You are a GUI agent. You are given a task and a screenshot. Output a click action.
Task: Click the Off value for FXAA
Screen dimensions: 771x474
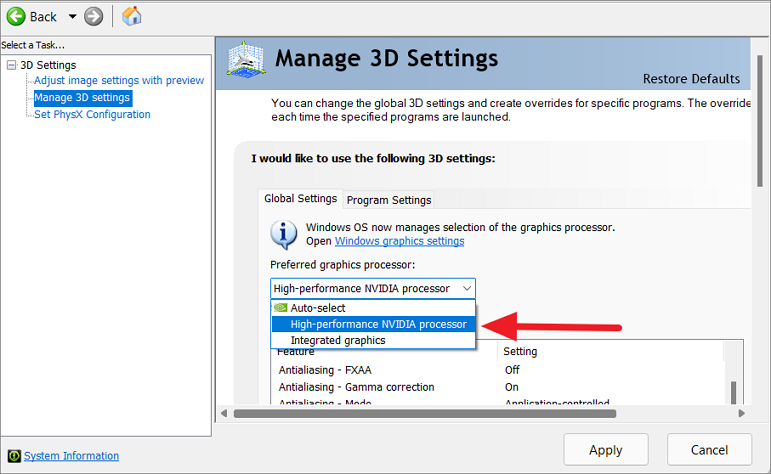tap(512, 370)
